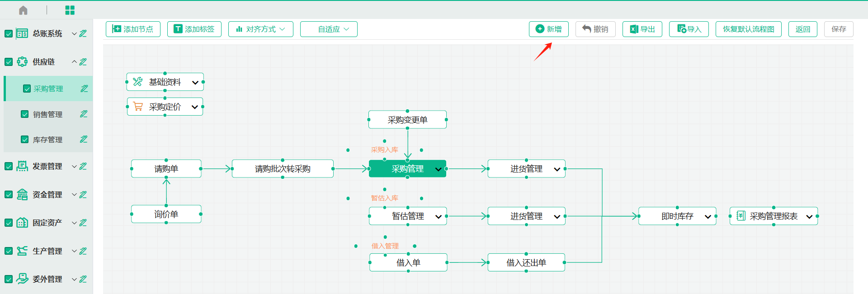Click the 保存 button
The width and height of the screenshot is (868, 294).
point(839,29)
